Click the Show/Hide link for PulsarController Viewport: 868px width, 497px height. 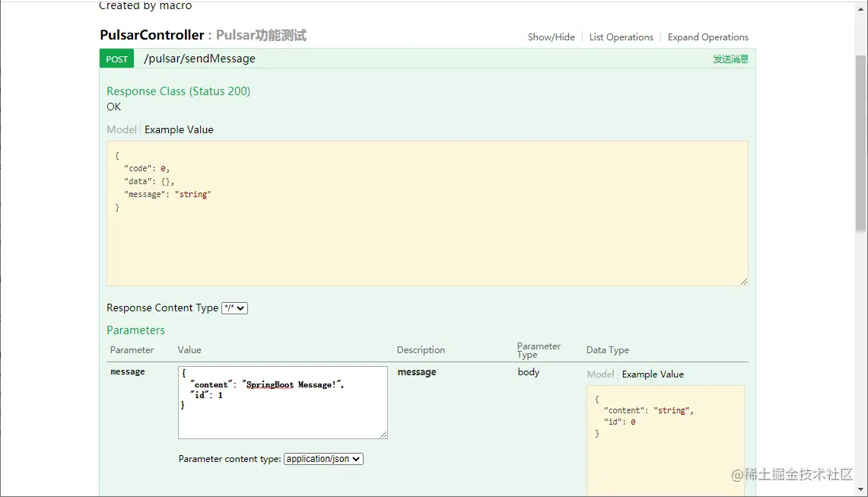click(551, 37)
